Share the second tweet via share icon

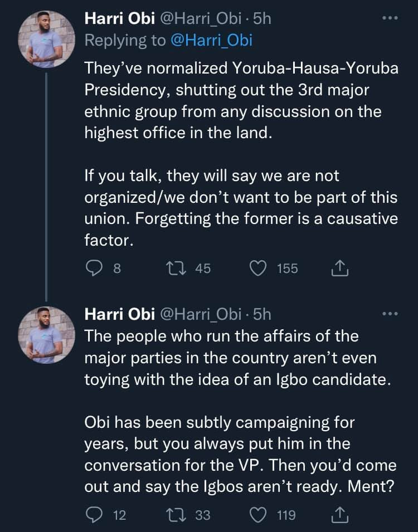[x=339, y=515]
